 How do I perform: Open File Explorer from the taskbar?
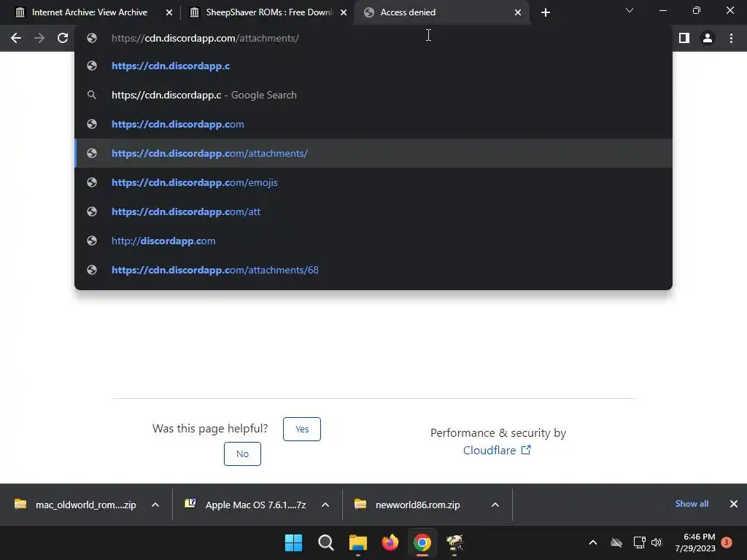click(x=357, y=542)
